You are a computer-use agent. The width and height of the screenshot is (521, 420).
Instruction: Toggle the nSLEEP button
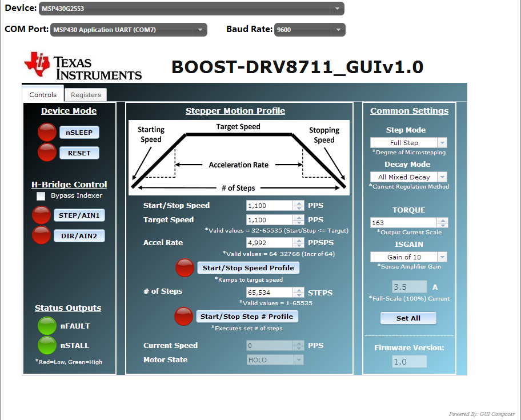[x=79, y=132]
